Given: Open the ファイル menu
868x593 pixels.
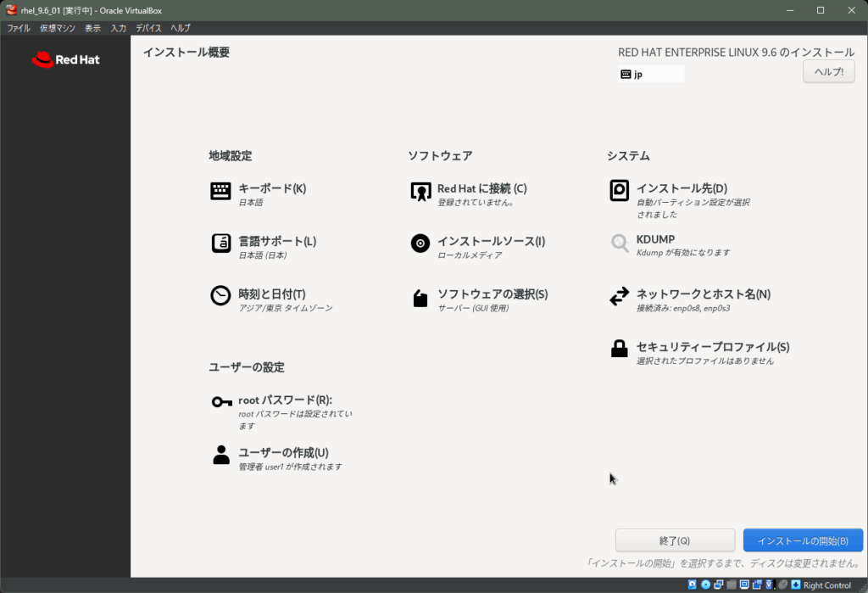Looking at the screenshot, I should point(19,28).
